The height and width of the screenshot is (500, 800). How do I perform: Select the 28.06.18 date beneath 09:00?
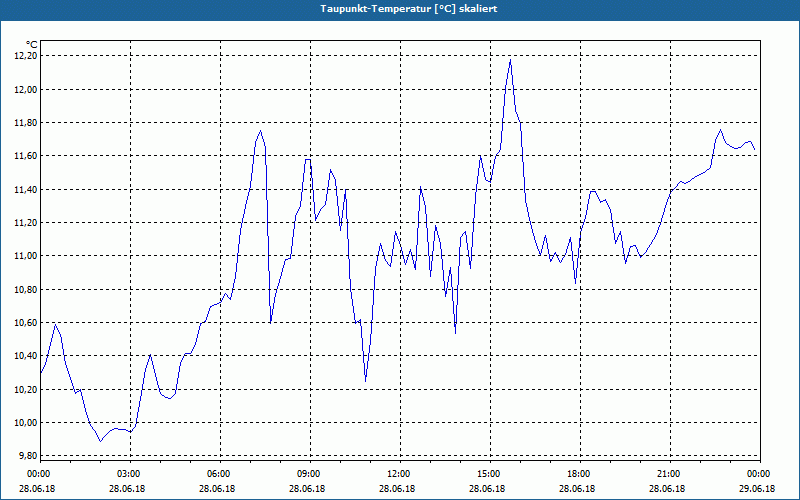tap(307, 488)
